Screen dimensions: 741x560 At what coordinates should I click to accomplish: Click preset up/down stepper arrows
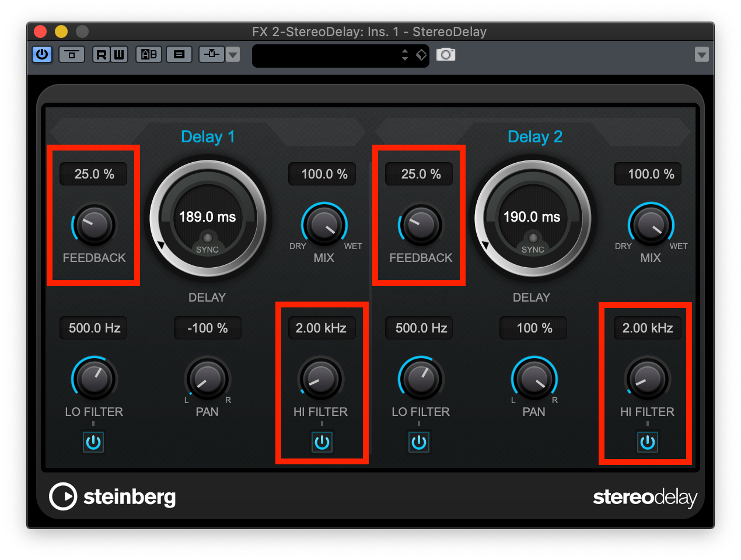[405, 55]
